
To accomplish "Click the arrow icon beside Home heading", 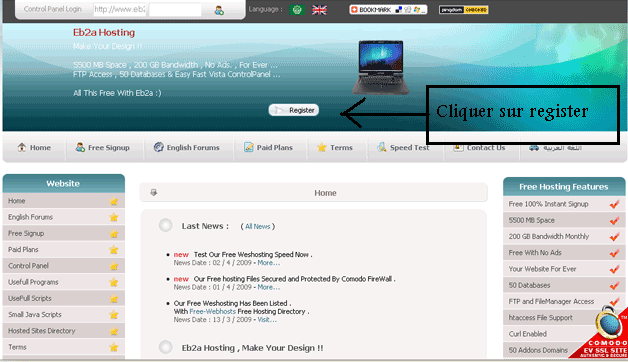I will [x=153, y=193].
